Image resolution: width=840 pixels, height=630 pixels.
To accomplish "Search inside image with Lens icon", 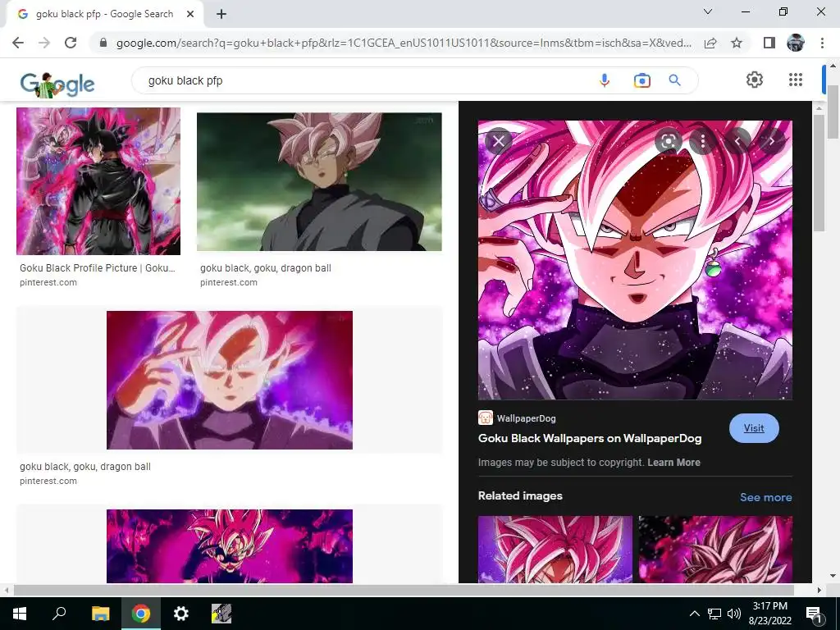I will coord(668,141).
